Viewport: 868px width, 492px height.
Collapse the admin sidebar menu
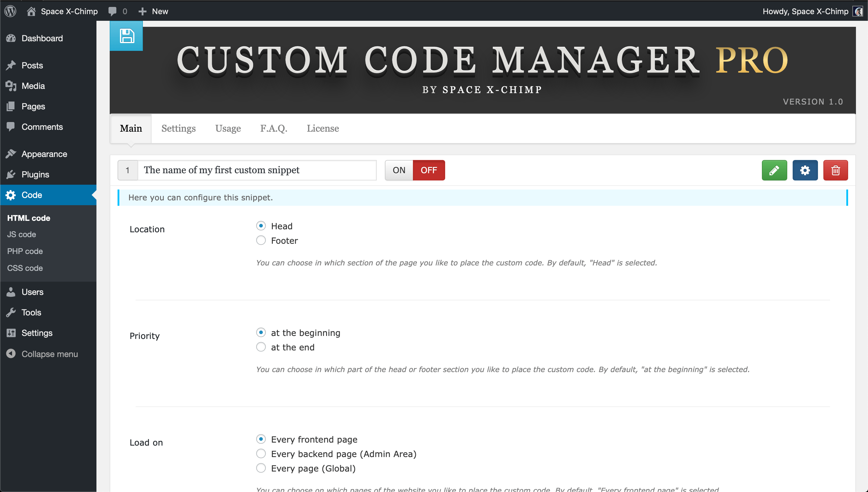pyautogui.click(x=49, y=353)
